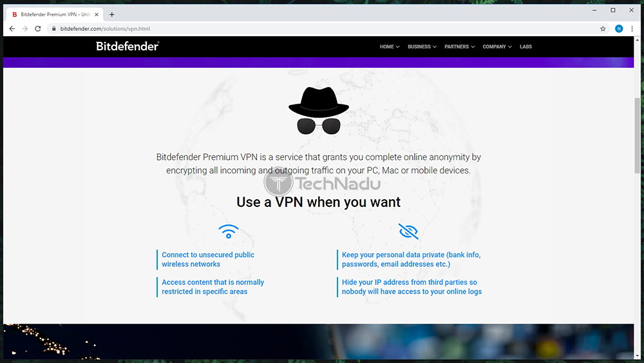
Task: Click the Bitdefender logo link
Action: point(128,46)
